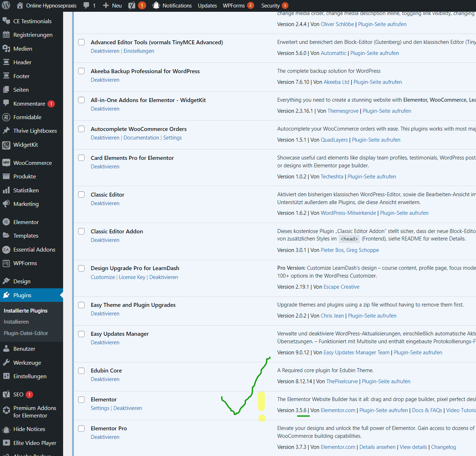Image resolution: width=476 pixels, height=456 pixels.
Task: Click the WooCommerce sidebar icon
Action: pos(6,163)
